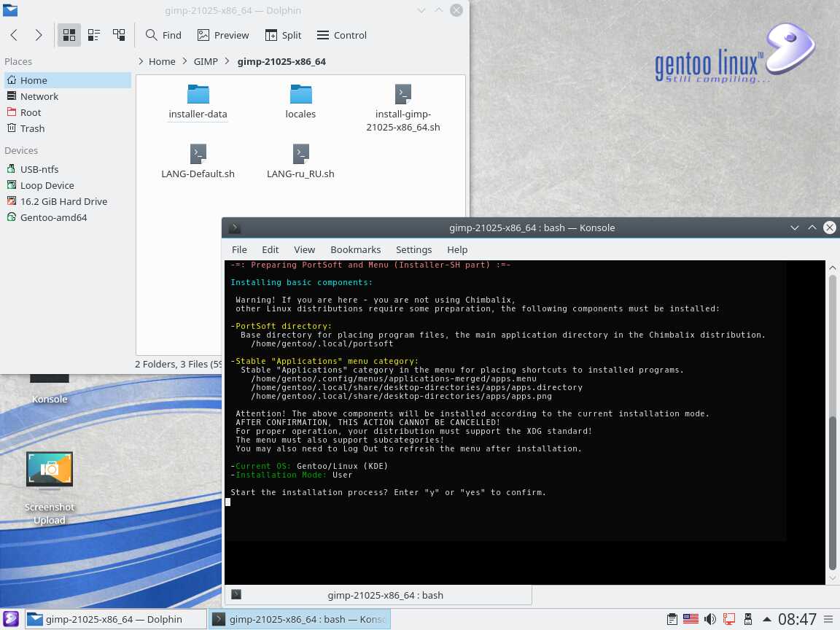The height and width of the screenshot is (630, 840).
Task: Open removable devices tray icon
Action: coord(748,620)
